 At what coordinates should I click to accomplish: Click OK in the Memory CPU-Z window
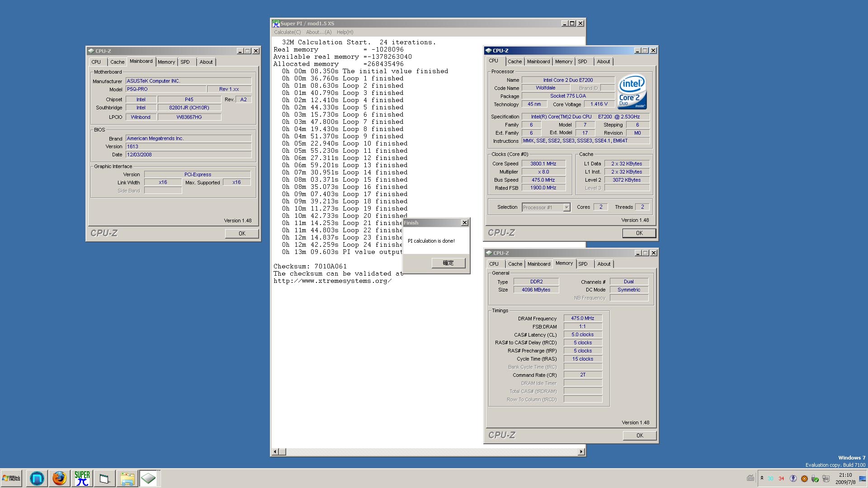click(640, 436)
